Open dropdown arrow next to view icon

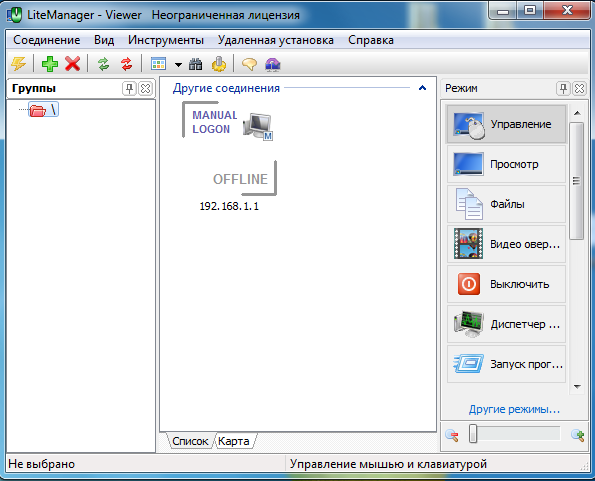coord(178,64)
